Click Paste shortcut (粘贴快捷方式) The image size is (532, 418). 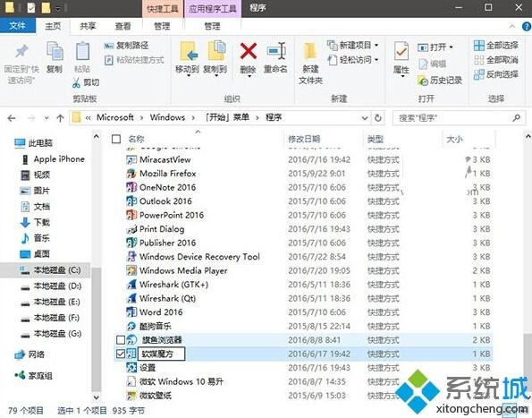pos(134,61)
